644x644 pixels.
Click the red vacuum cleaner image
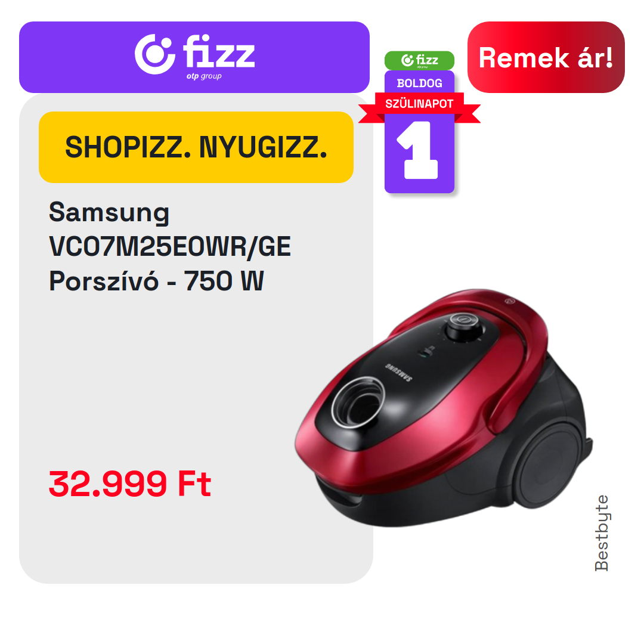(x=444, y=407)
